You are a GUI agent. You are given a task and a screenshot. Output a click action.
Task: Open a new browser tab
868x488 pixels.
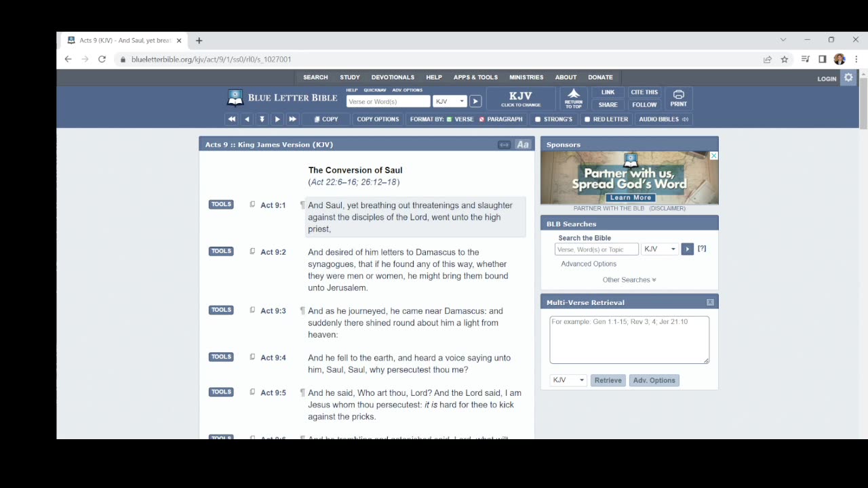(199, 41)
